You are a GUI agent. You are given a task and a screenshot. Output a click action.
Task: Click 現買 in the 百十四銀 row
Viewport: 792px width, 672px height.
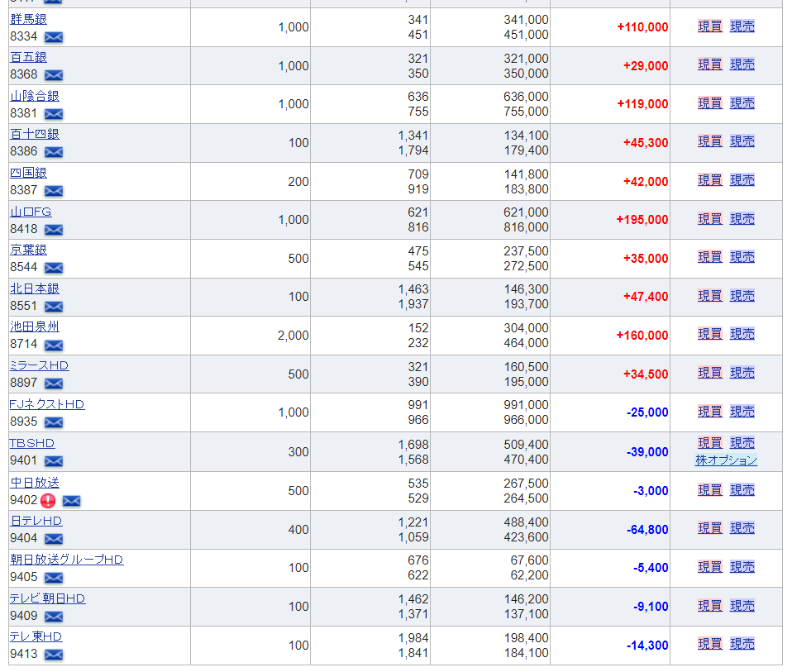710,141
